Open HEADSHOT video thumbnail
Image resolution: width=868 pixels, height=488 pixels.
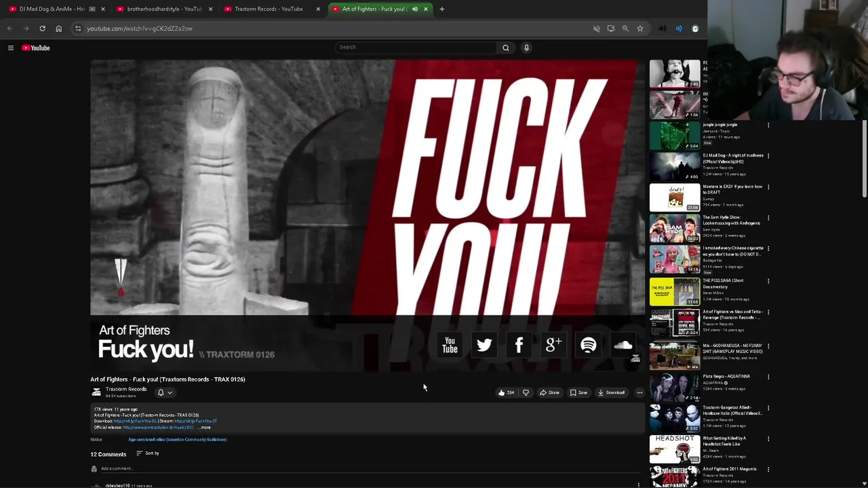point(675,449)
